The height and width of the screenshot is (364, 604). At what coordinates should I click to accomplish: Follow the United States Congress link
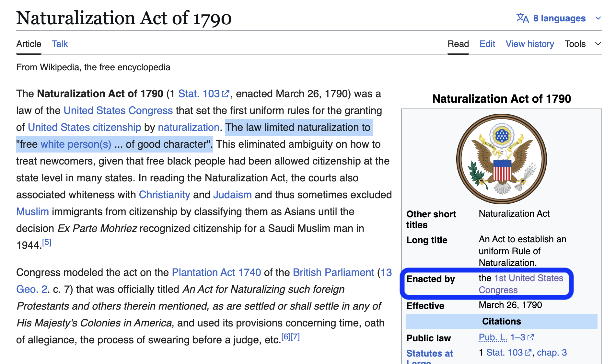pos(118,110)
